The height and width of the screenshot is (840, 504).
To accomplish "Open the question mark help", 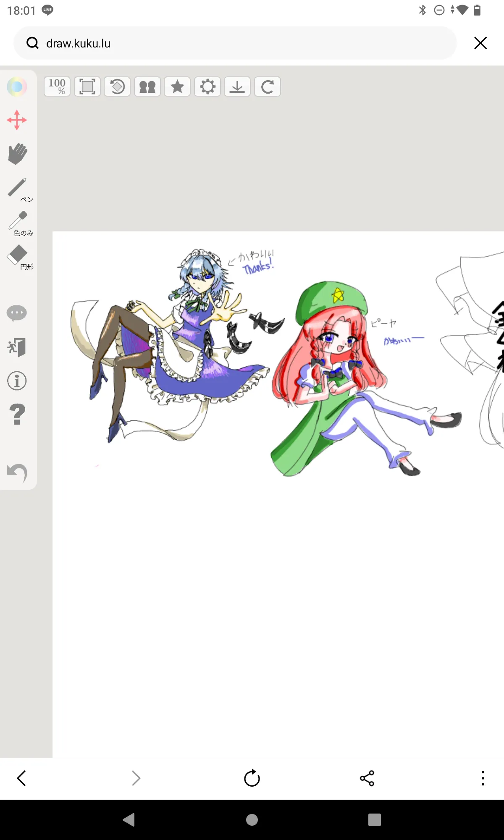I will tap(17, 414).
